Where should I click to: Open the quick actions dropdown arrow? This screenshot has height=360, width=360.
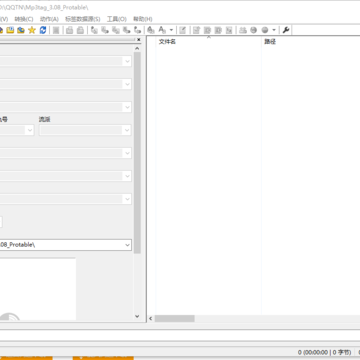point(171,30)
